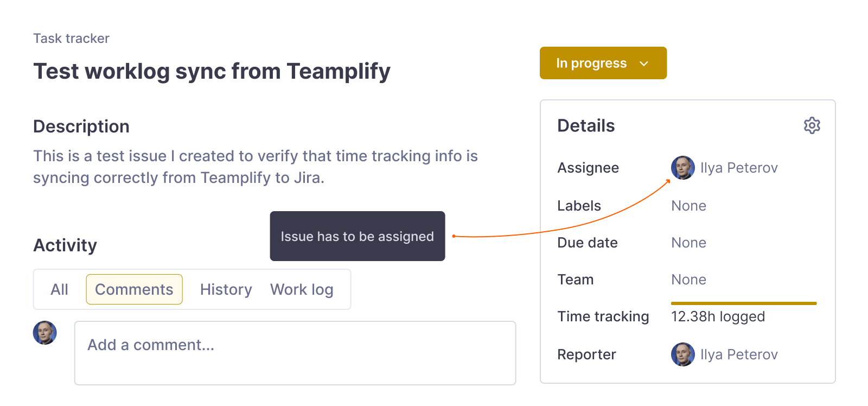Click the user avatar beside the comment box
This screenshot has height=406, width=868.
(45, 333)
